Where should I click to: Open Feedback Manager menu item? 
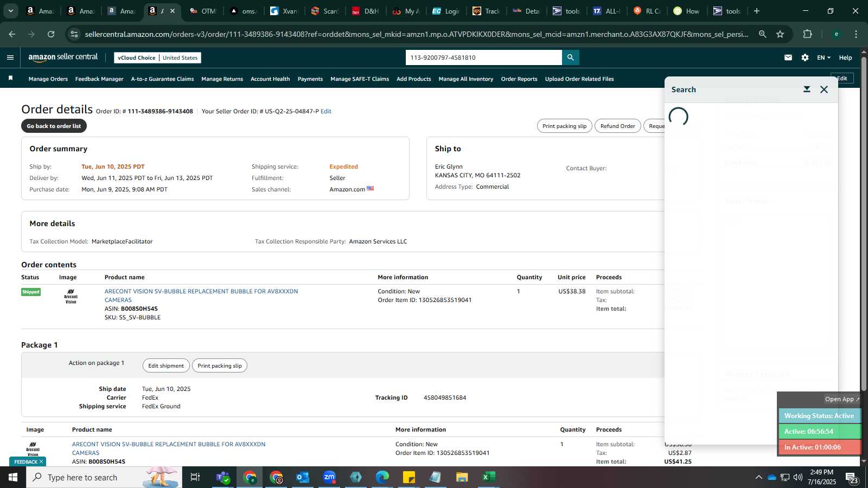click(x=99, y=79)
